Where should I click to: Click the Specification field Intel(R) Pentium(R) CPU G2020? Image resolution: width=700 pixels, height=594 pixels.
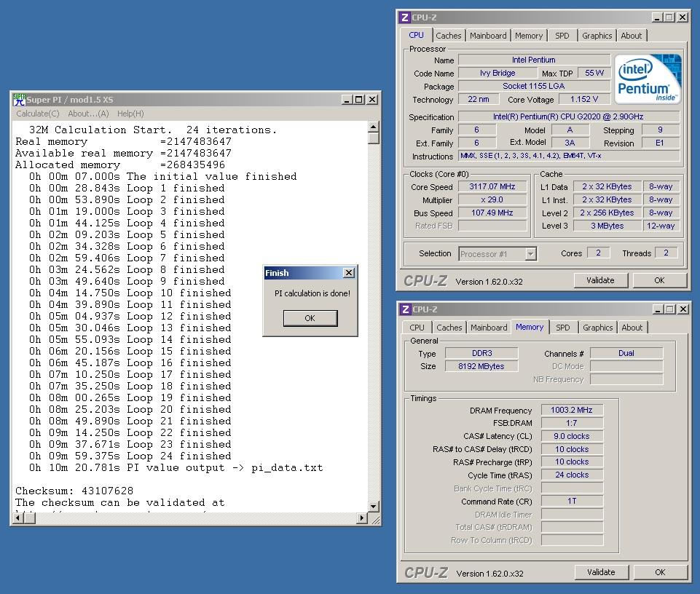[568, 117]
